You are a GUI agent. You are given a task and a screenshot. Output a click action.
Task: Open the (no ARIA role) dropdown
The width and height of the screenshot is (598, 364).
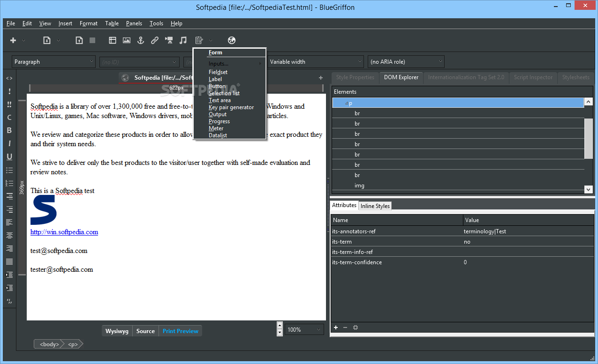[x=406, y=62]
